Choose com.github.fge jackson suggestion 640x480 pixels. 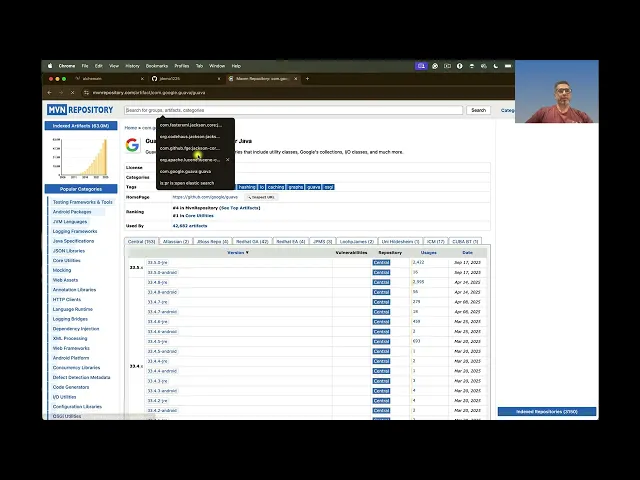click(190, 148)
